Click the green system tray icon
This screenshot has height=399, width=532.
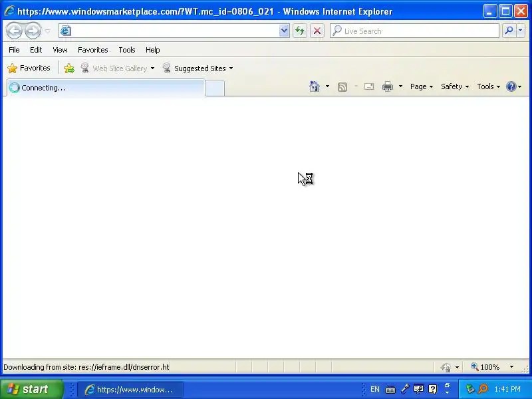pyautogui.click(x=470, y=389)
